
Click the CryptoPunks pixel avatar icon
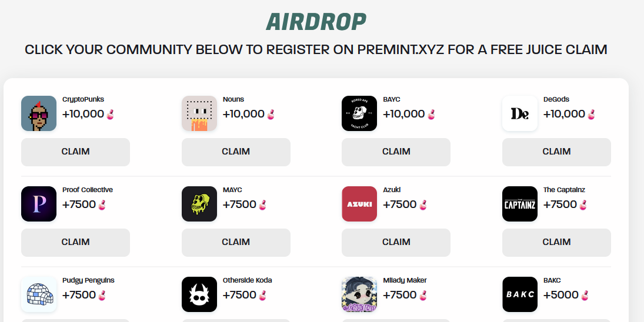39,113
